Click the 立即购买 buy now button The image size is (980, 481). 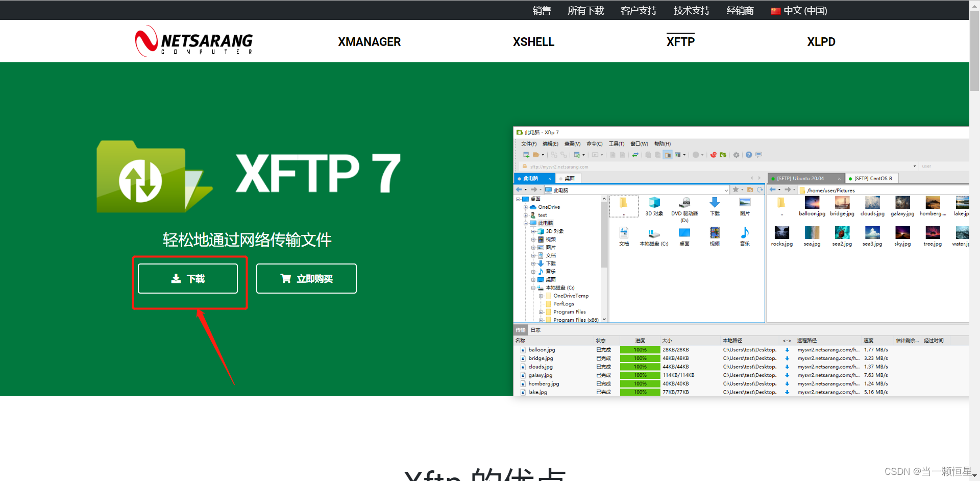point(306,279)
